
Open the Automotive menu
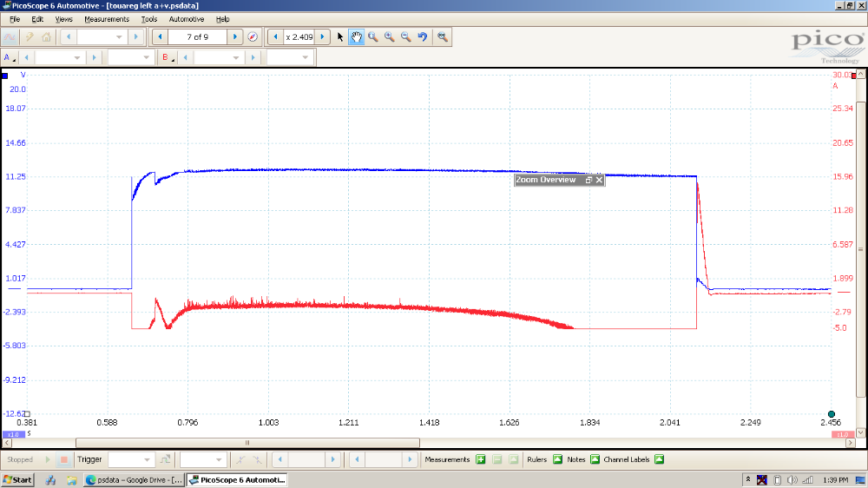(x=187, y=18)
